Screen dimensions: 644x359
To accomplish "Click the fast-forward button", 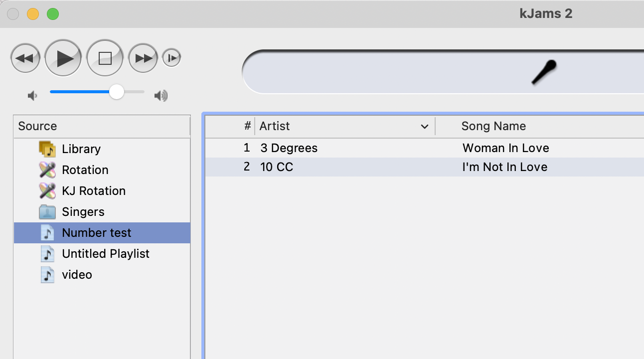I will (x=143, y=58).
